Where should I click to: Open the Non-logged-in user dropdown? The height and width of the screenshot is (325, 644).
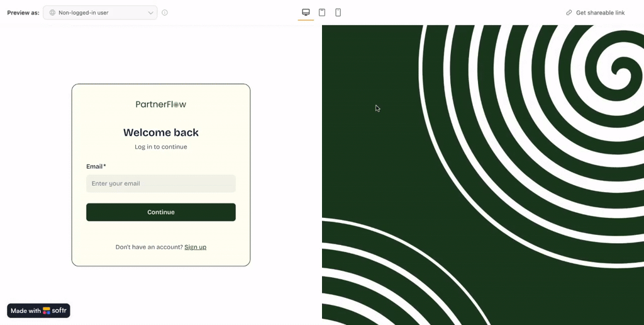coord(100,13)
